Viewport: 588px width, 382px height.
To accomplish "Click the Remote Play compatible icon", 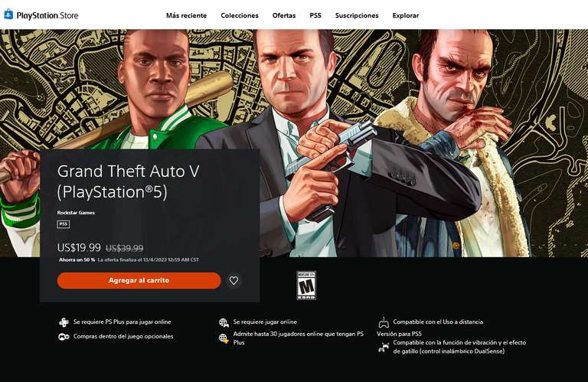I will point(384,322).
